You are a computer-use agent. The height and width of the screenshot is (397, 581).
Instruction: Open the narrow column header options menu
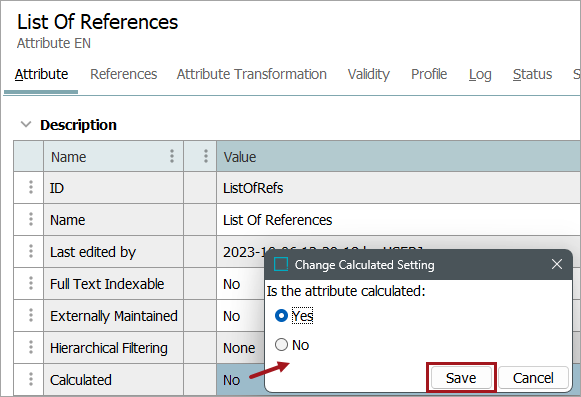coord(206,156)
